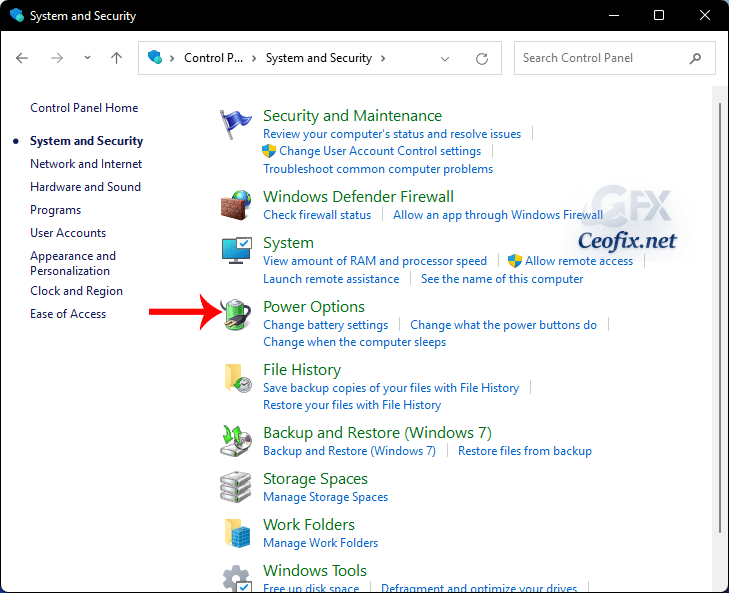Select Ease of Access category

click(68, 314)
